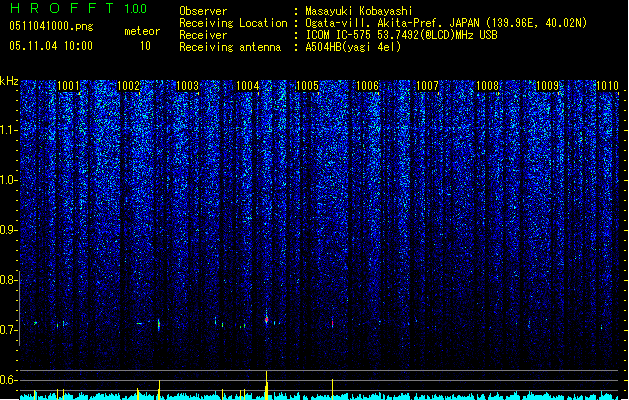Viewport: 629px width, 400px height.
Task: Click the tallest yellow spike in power graph
Action: [x=266, y=385]
